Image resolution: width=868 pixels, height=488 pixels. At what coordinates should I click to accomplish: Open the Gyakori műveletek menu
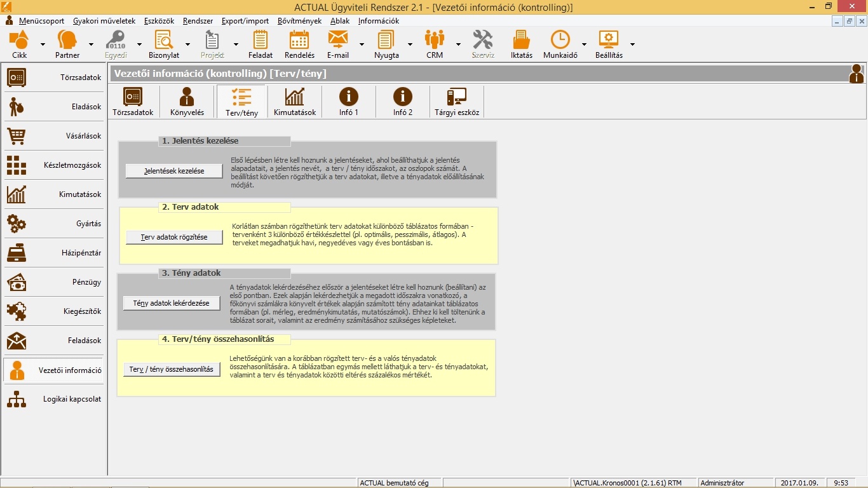click(x=104, y=21)
